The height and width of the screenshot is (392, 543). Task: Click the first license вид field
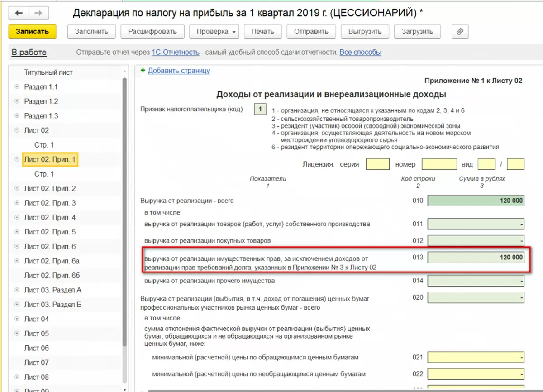486,164
